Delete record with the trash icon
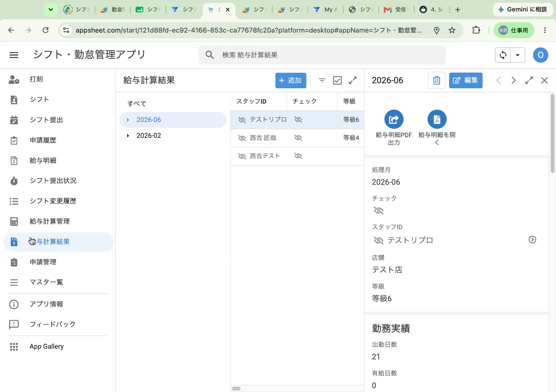This screenshot has height=392, width=556. (437, 80)
